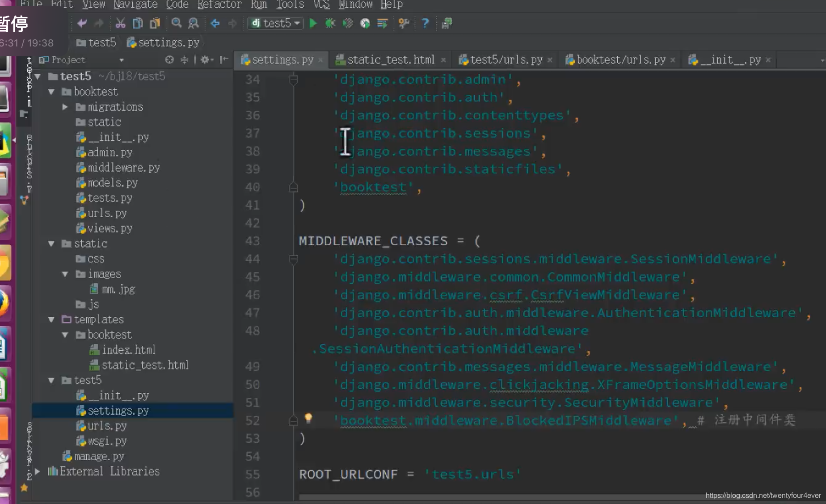826x504 pixels.
Task: Click the Navigate Back blue arrow
Action: pyautogui.click(x=215, y=23)
